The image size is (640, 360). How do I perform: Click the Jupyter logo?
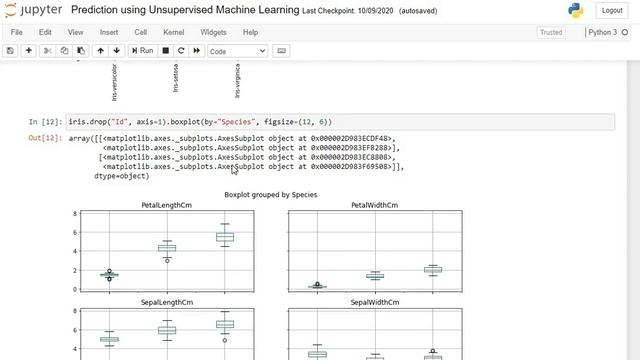(33, 10)
